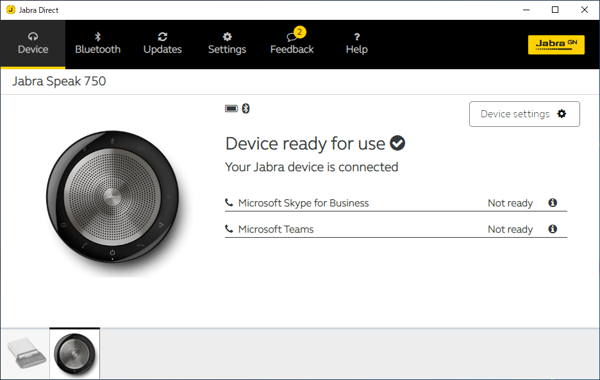
Task: Click Your Jabra device is connected text
Action: coord(311,167)
